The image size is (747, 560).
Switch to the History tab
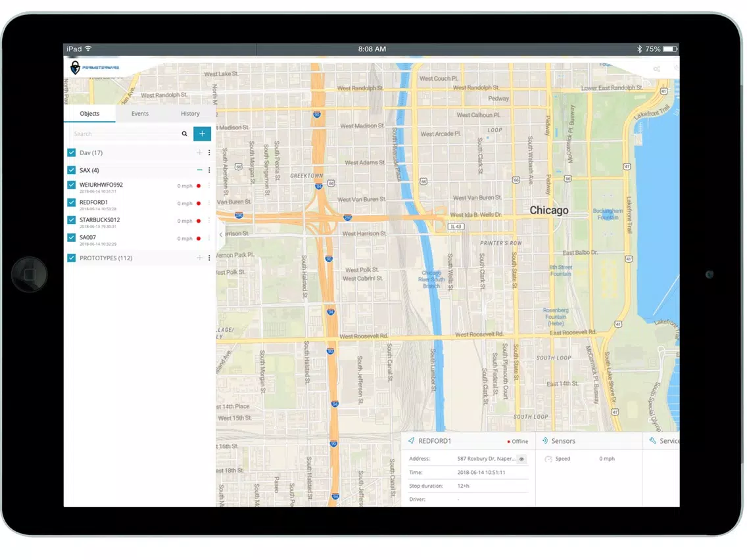(190, 113)
